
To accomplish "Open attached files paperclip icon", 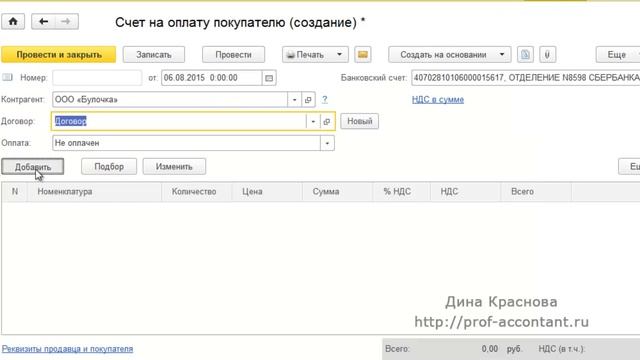I will [x=547, y=55].
